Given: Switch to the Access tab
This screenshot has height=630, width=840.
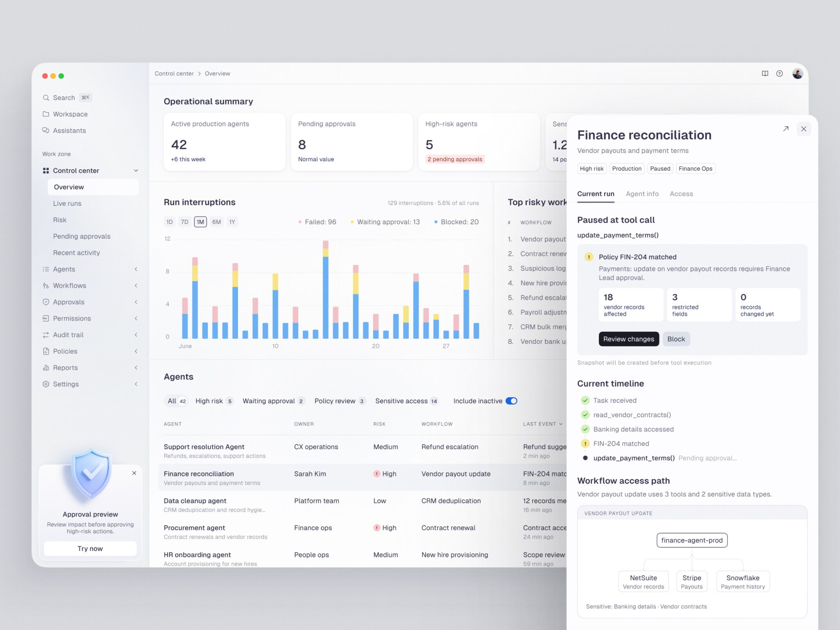Looking at the screenshot, I should 681,194.
